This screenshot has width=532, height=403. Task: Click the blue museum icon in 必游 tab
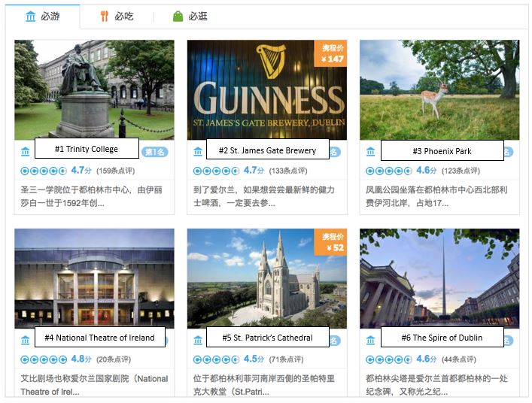(31, 16)
